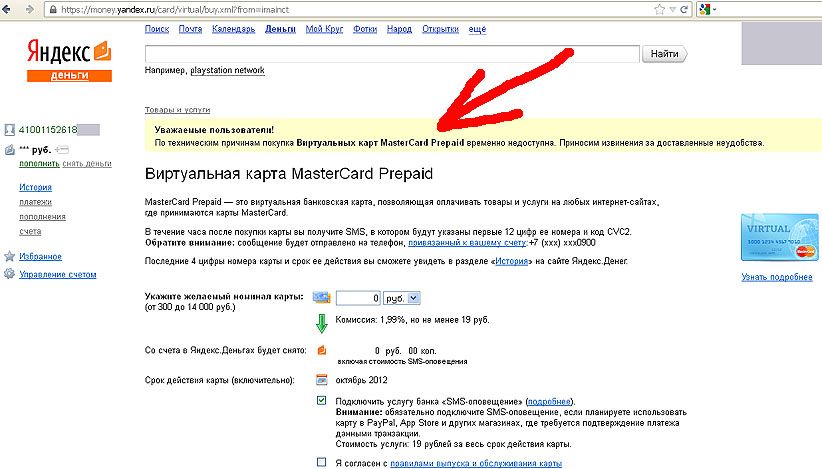Click the browser back arrow
This screenshot has height=469, width=822.
7,9
